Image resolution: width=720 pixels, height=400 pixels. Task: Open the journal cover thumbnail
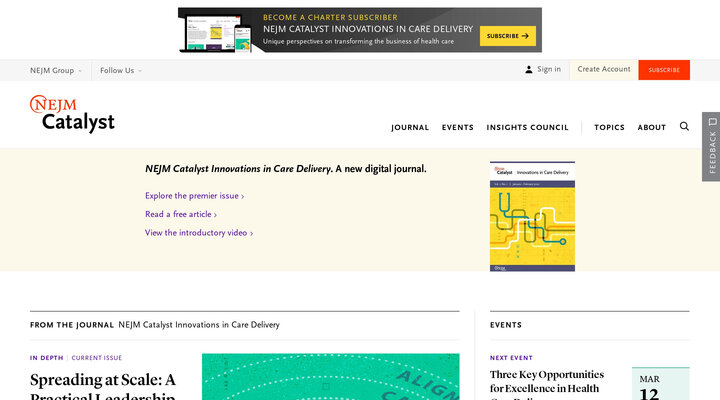click(x=532, y=216)
